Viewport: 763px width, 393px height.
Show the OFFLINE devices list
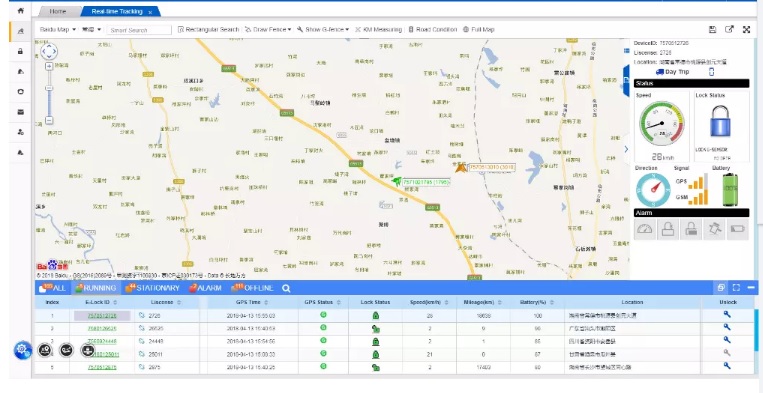pyautogui.click(x=252, y=288)
